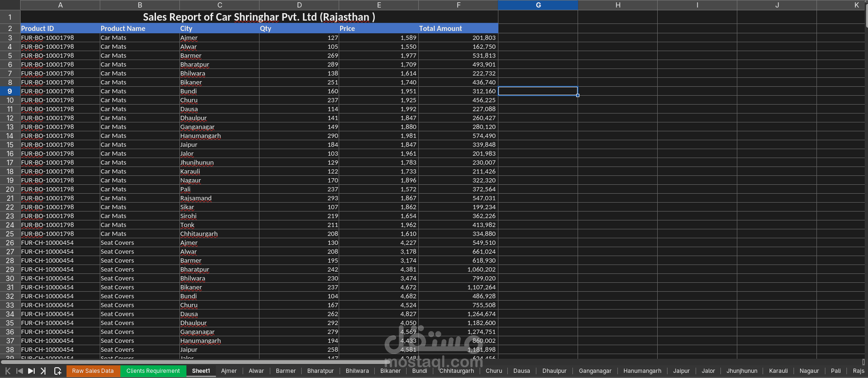The image size is (868, 378).
Task: Switch to the Dausa sheet tab
Action: pyautogui.click(x=522, y=371)
